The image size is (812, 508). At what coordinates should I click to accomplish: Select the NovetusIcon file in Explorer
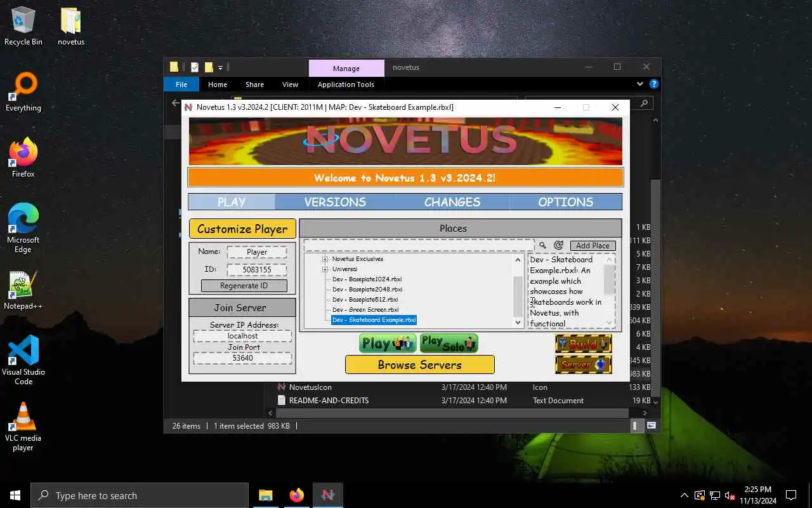click(310, 387)
